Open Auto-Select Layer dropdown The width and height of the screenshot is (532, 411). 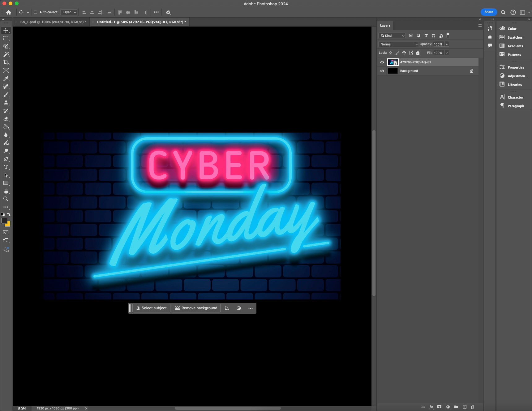click(x=69, y=12)
